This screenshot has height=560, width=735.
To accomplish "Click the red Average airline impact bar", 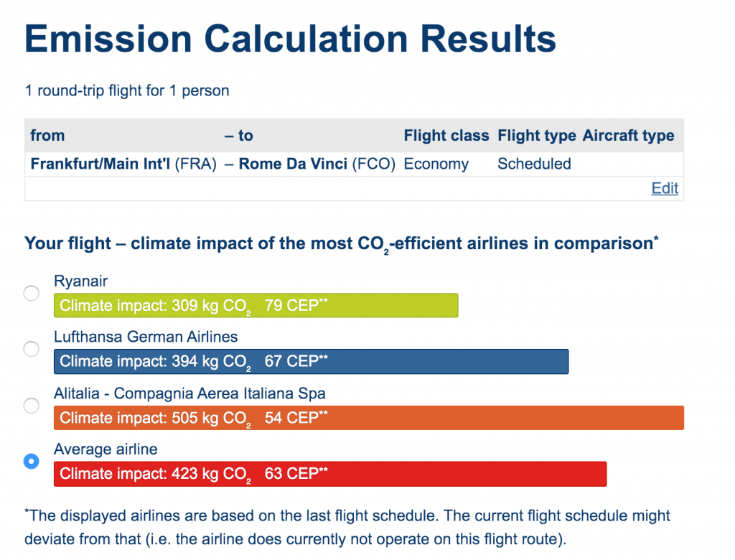I will (x=330, y=474).
